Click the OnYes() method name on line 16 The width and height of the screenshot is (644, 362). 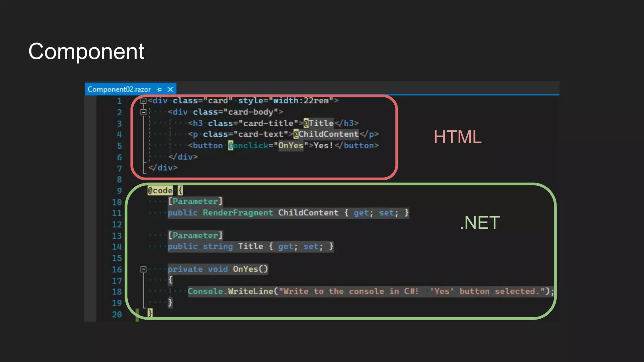pyautogui.click(x=251, y=269)
